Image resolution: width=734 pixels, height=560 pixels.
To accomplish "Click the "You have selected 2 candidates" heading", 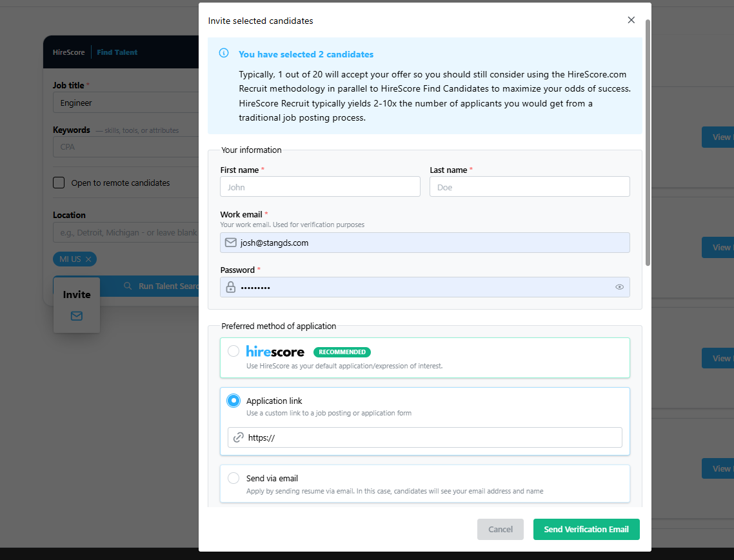I will (306, 54).
